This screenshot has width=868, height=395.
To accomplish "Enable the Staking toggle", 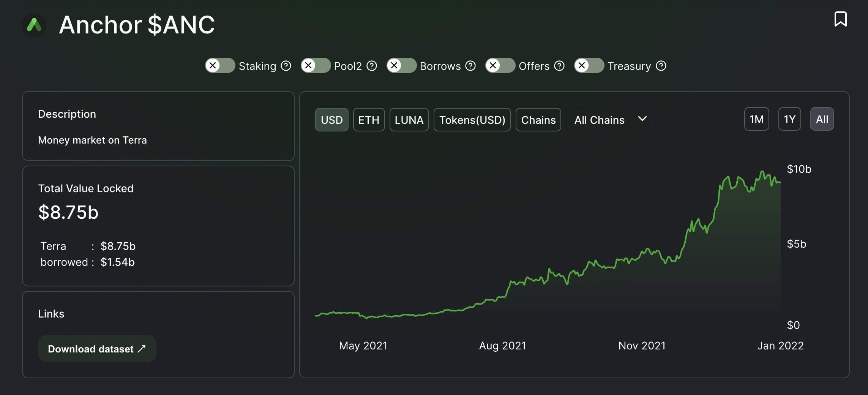I will point(220,65).
